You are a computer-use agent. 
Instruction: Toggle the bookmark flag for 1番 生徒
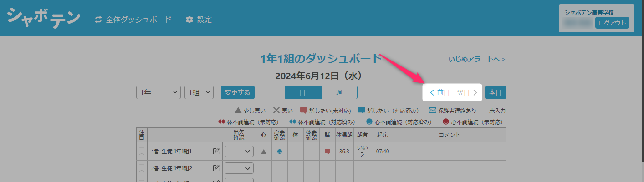tap(142, 151)
